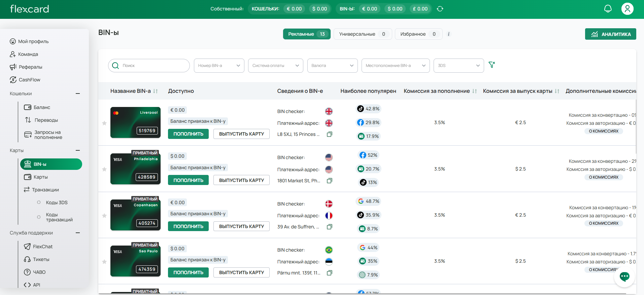Open Коды 3DS under Транзакции
Image resolution: width=644 pixels, height=295 pixels.
coord(53,202)
